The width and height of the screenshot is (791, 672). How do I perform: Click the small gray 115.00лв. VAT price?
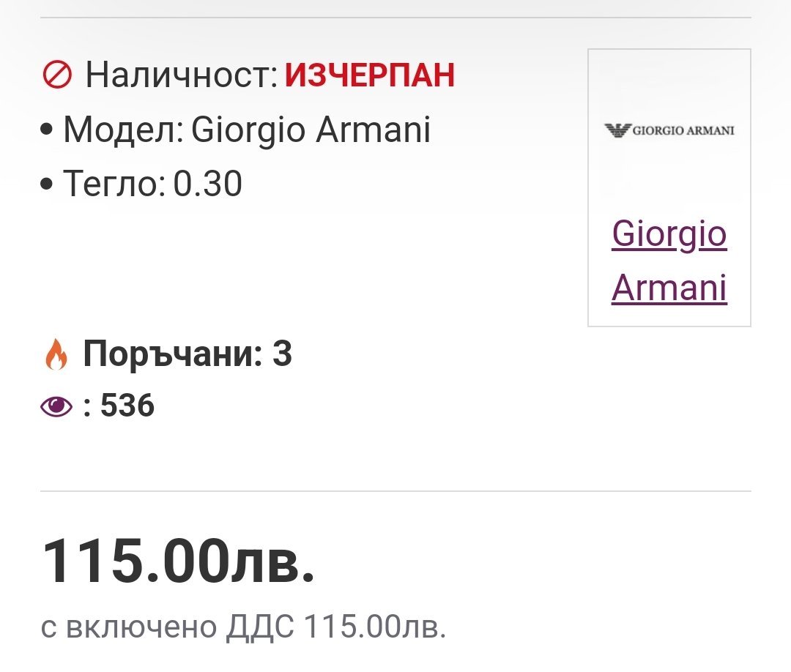[x=374, y=627]
